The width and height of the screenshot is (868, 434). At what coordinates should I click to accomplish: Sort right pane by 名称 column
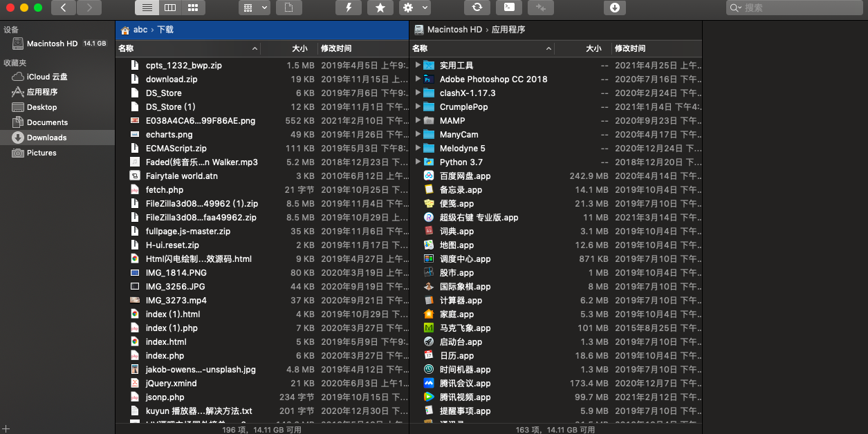[x=481, y=48]
